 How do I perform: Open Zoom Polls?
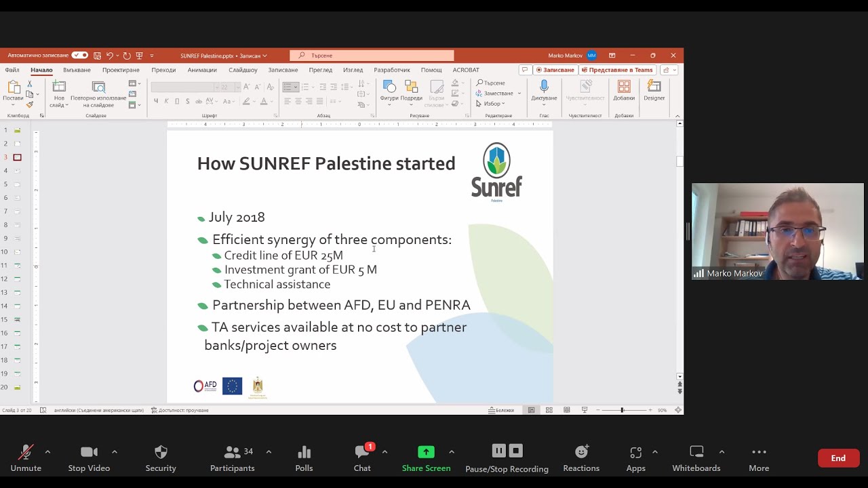click(304, 459)
